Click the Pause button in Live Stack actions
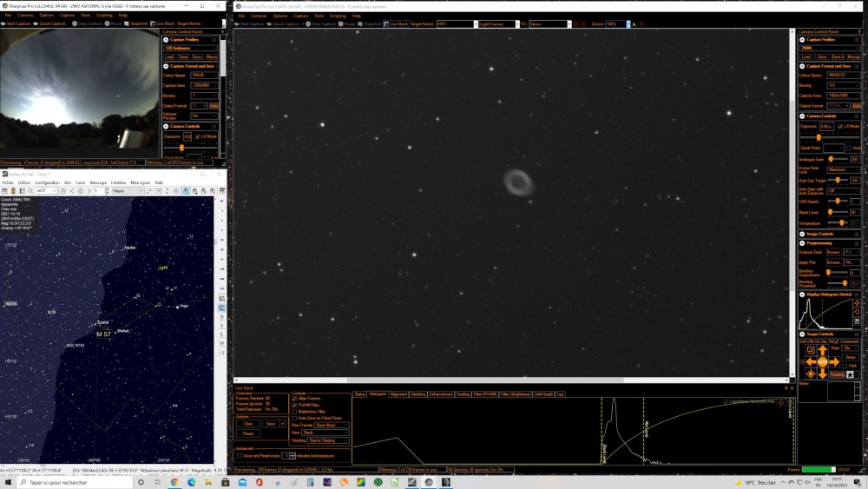The width and height of the screenshot is (868, 489). (247, 433)
